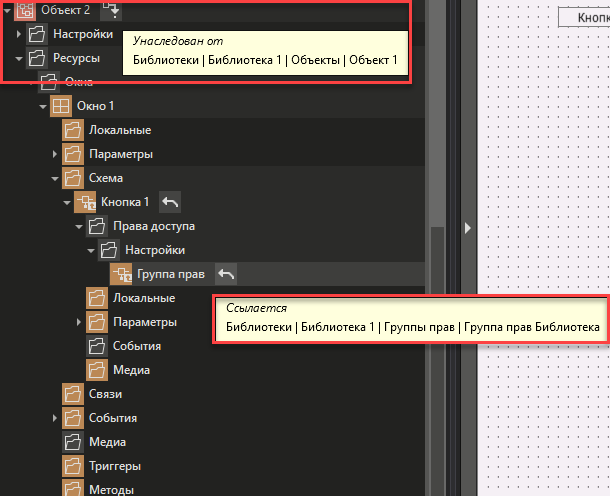This screenshot has height=496, width=610.
Task: Expand the Параметры node directly under Окно 1
Action: coord(56,154)
